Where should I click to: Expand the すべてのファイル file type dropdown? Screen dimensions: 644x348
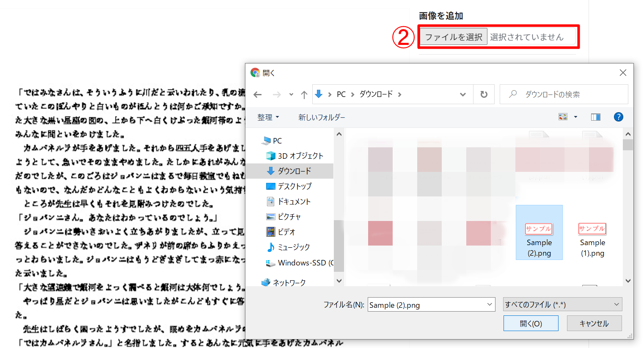pos(616,304)
